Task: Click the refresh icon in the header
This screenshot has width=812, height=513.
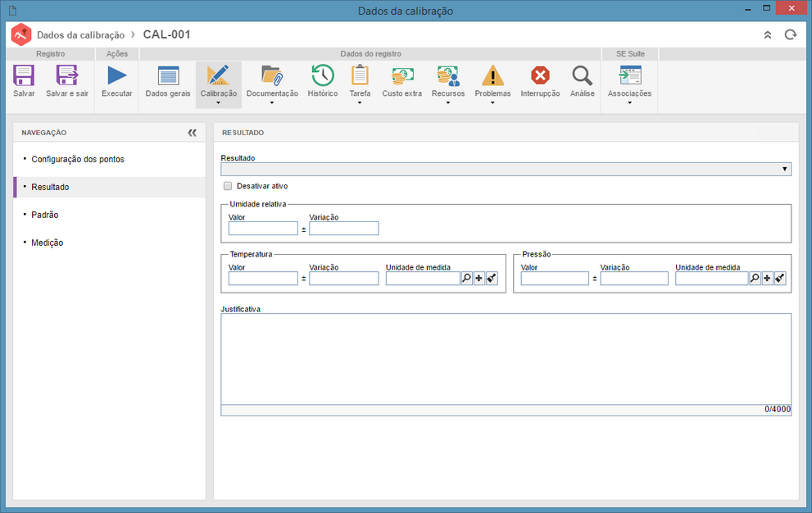Action: [790, 34]
